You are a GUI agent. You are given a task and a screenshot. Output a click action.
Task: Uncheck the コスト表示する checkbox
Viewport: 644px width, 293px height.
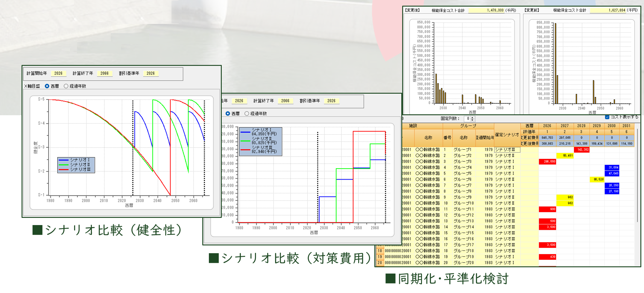tap(607, 117)
